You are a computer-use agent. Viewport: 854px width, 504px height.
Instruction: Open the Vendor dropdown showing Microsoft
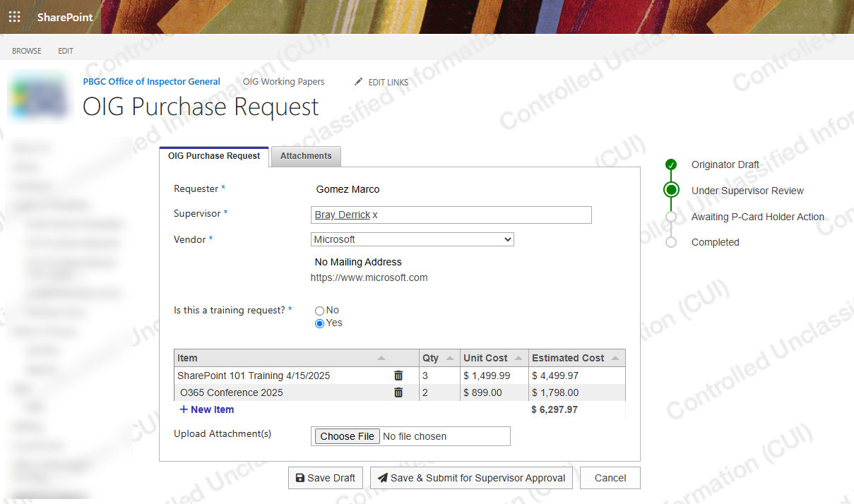(413, 239)
